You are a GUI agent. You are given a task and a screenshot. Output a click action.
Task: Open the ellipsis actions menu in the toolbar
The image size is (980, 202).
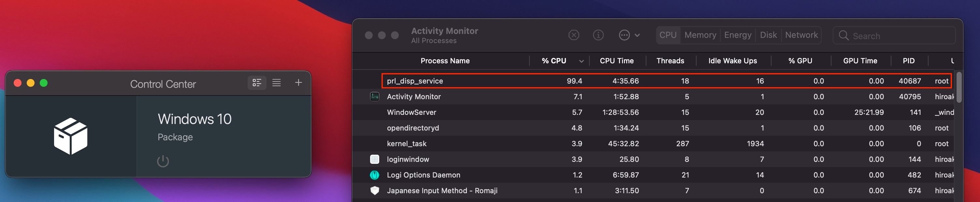click(x=629, y=36)
